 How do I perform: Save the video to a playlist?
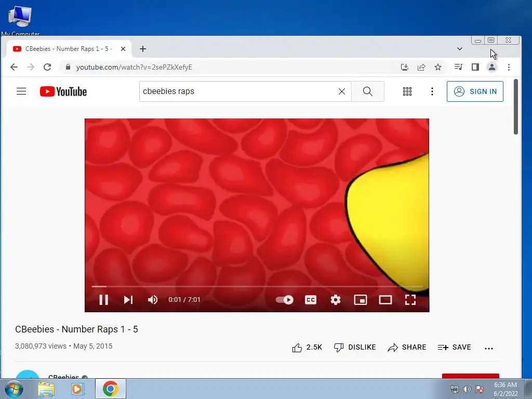tap(454, 348)
